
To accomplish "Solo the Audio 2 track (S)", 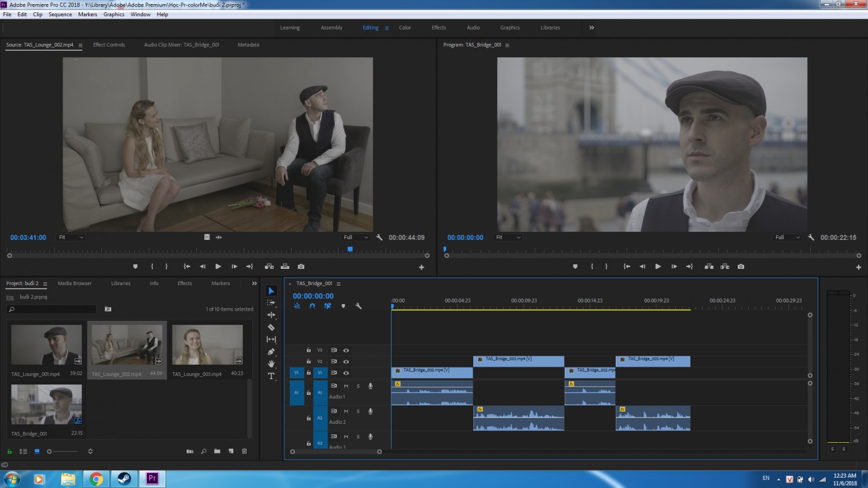I will 358,412.
